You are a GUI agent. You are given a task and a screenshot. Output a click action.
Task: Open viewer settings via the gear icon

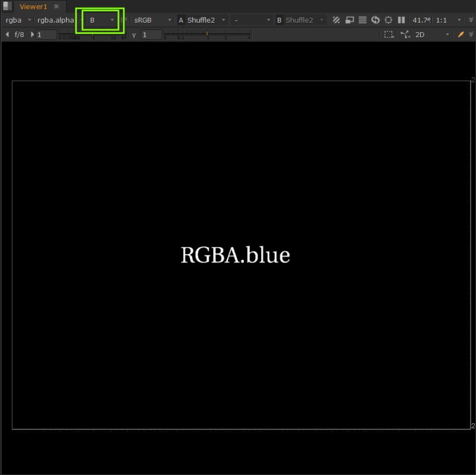389,20
